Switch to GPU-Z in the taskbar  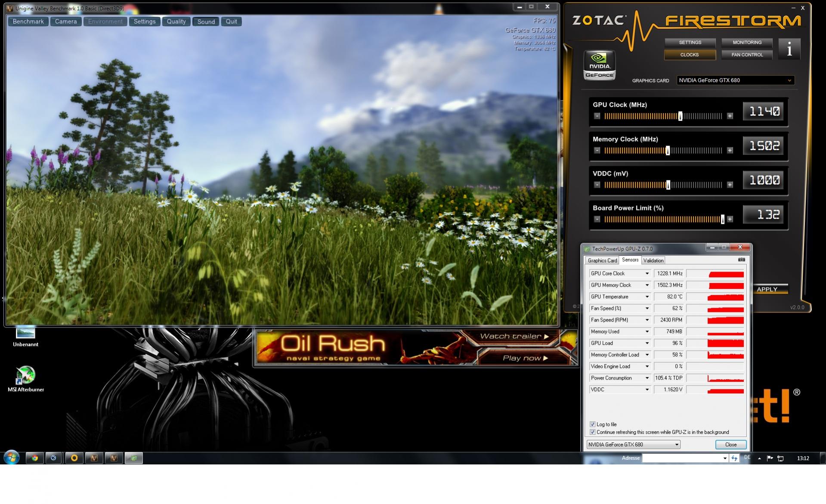click(134, 458)
